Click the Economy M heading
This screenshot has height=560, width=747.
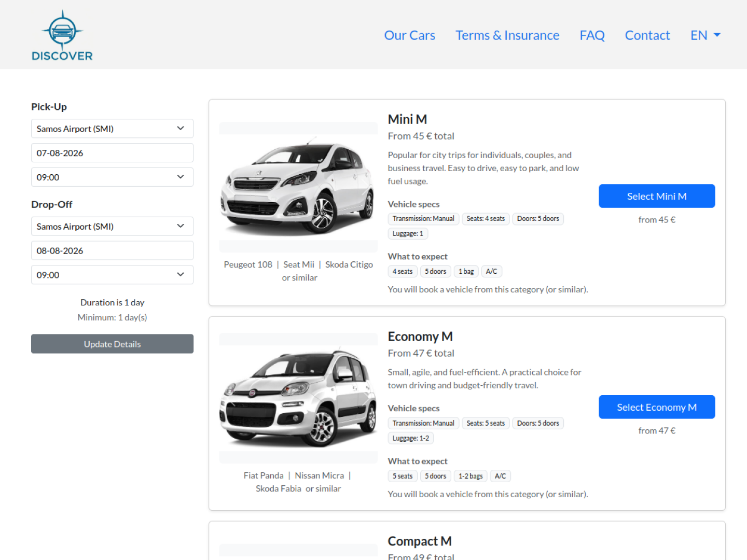(x=420, y=337)
